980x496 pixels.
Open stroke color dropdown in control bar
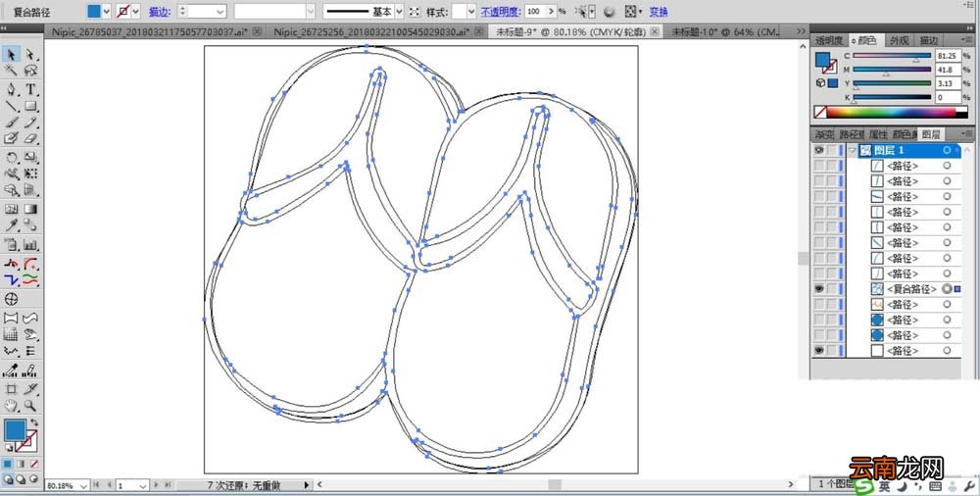pyautogui.click(x=135, y=11)
